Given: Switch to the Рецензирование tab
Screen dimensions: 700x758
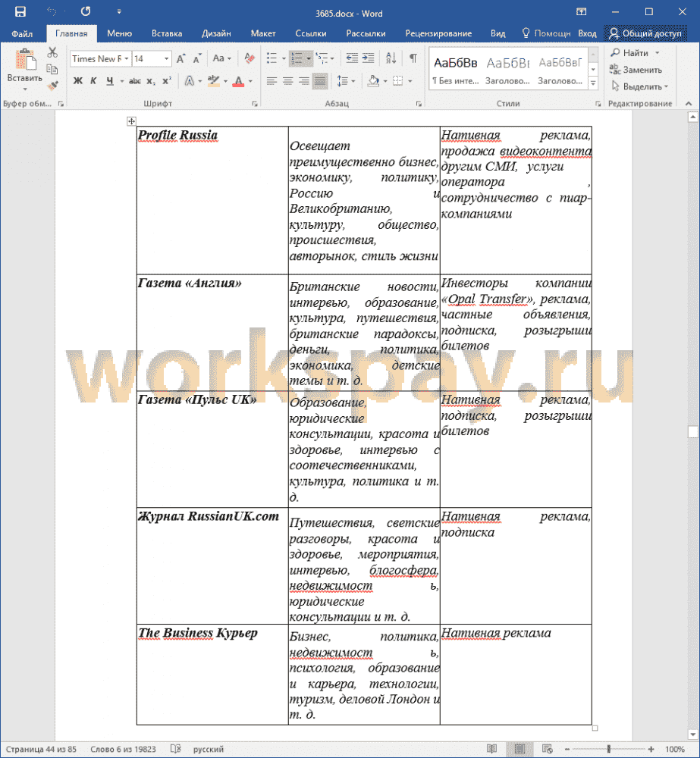Looking at the screenshot, I should 438,33.
